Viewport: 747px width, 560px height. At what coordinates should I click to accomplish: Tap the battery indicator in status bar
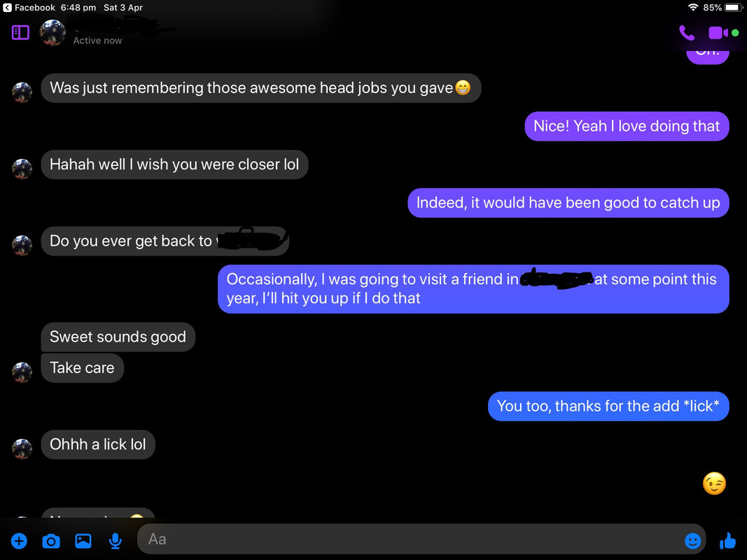pos(734,8)
